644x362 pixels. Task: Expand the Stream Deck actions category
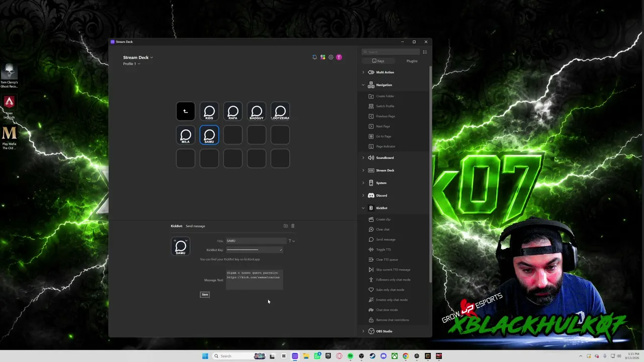(x=363, y=170)
